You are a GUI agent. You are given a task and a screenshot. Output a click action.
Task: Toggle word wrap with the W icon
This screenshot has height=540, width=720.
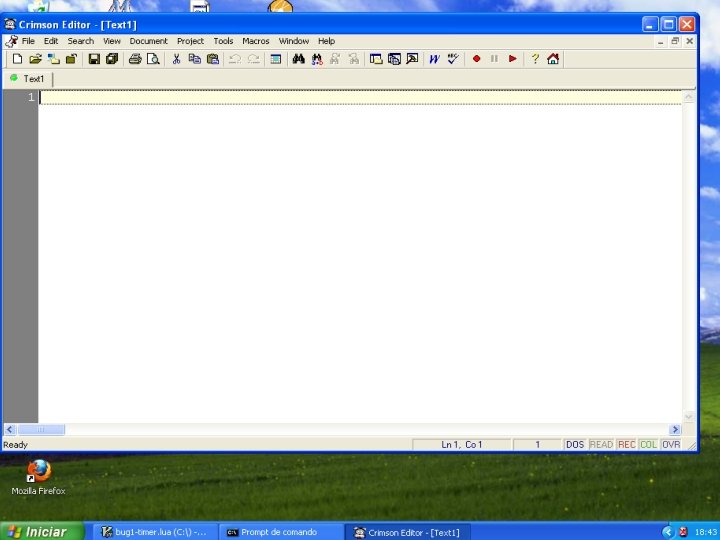[434, 59]
